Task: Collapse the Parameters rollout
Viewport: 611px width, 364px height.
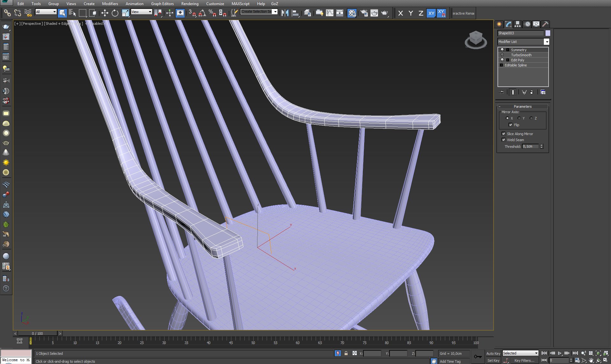Action: click(x=523, y=106)
